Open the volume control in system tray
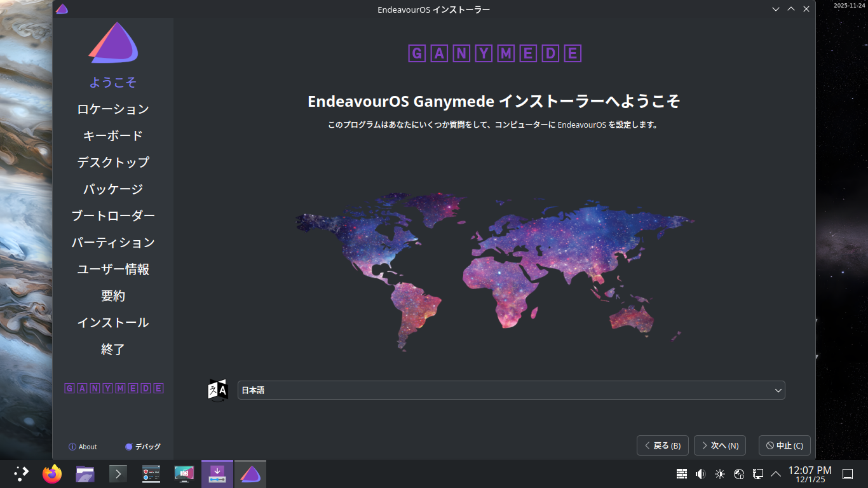 [x=701, y=473]
